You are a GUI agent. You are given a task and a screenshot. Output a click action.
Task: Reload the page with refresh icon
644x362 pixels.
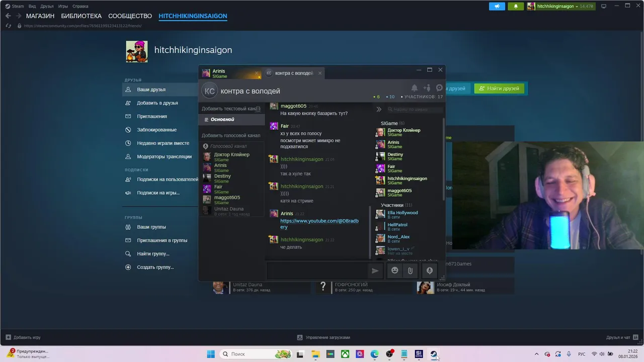click(x=8, y=26)
